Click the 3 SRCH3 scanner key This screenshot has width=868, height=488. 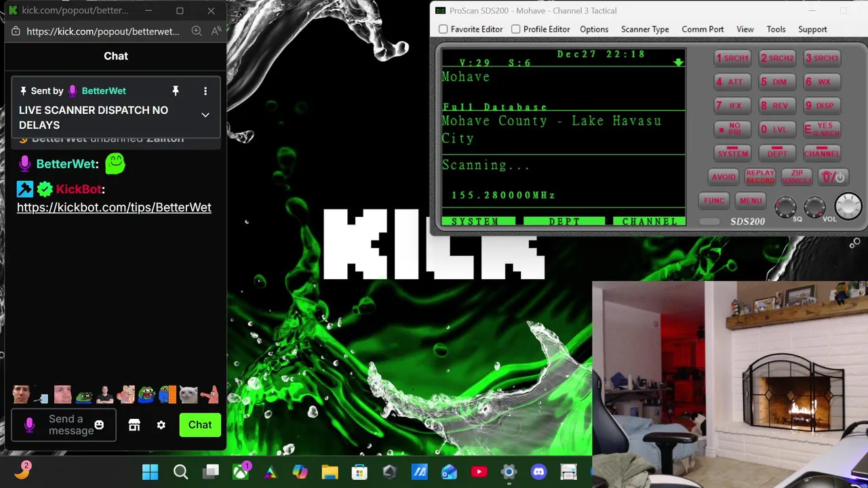click(822, 58)
